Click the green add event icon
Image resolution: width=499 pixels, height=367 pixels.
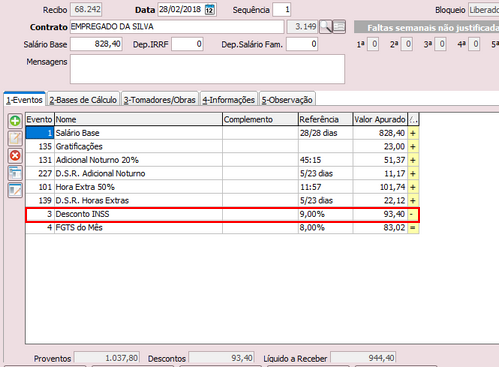15,121
